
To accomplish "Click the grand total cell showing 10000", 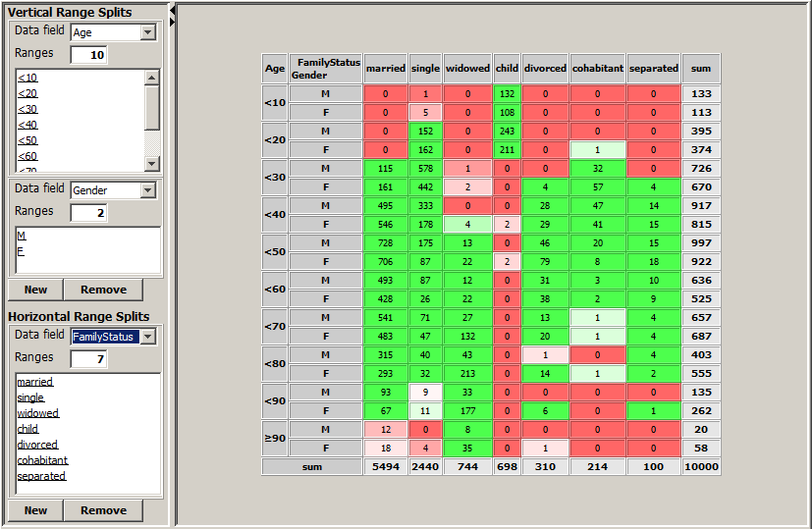I will 701,468.
